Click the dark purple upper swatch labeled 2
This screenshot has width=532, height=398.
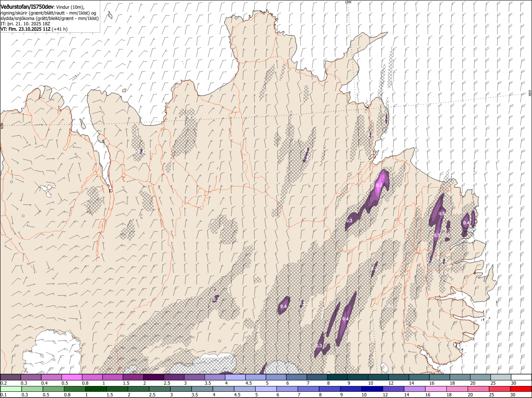pyautogui.click(x=153, y=377)
